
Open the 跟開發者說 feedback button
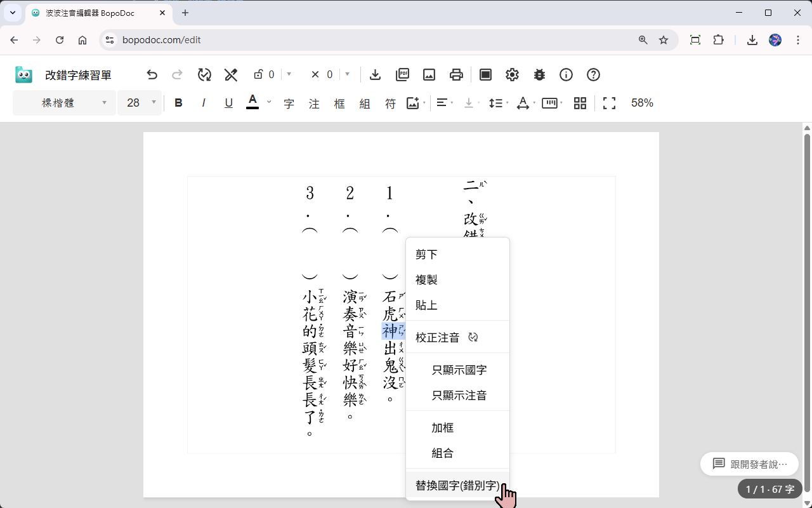(749, 464)
